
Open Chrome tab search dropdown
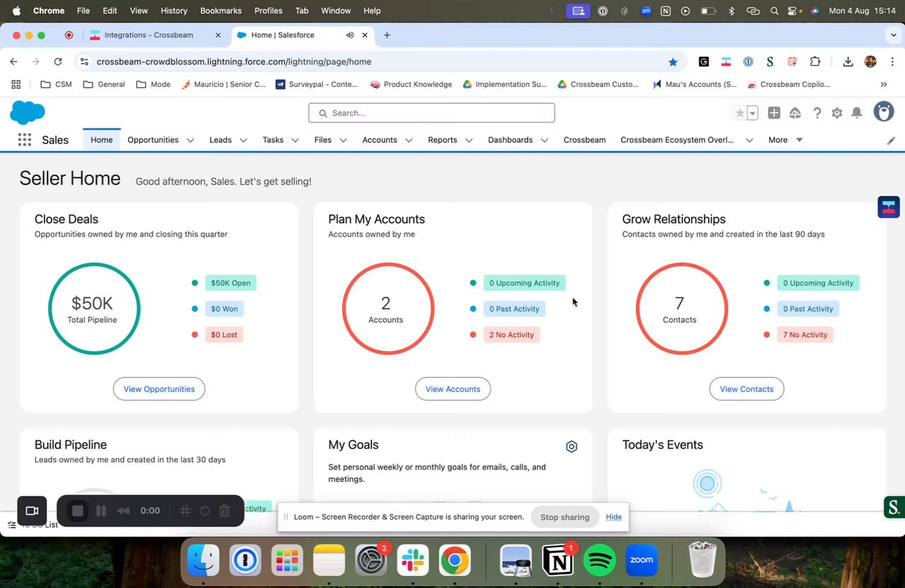coord(894,35)
